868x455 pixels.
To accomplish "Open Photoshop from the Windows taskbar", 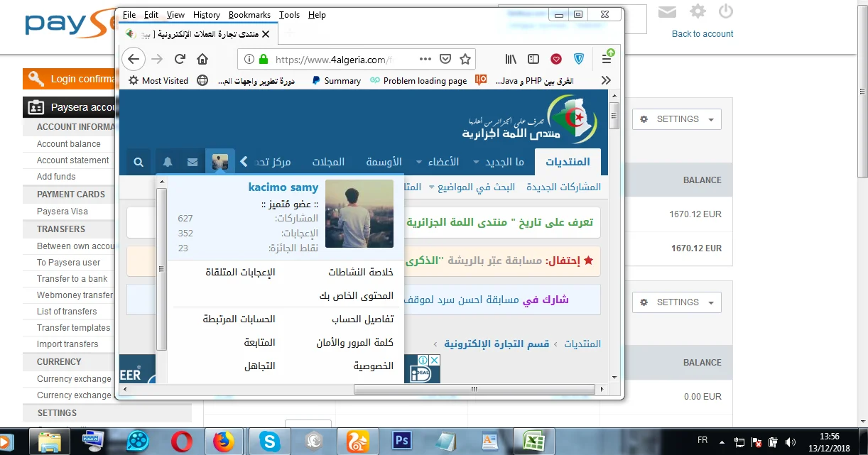I will click(402, 442).
